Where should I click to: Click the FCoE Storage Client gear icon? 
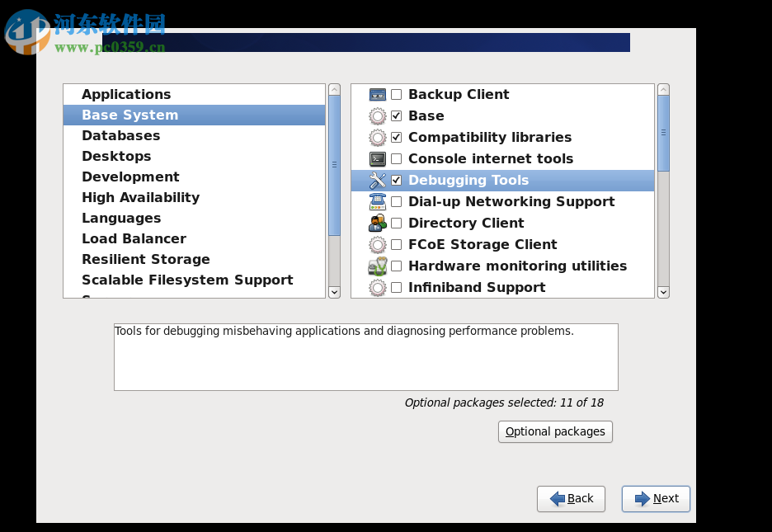point(377,244)
